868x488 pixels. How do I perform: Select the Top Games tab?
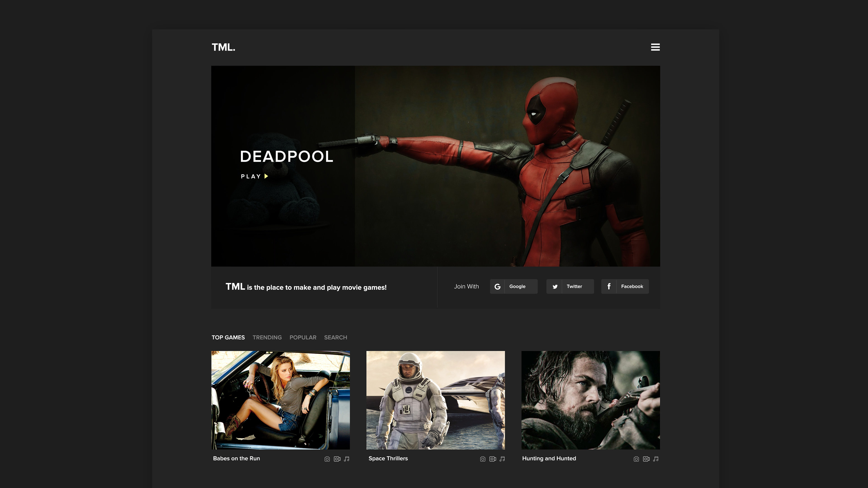pos(228,338)
